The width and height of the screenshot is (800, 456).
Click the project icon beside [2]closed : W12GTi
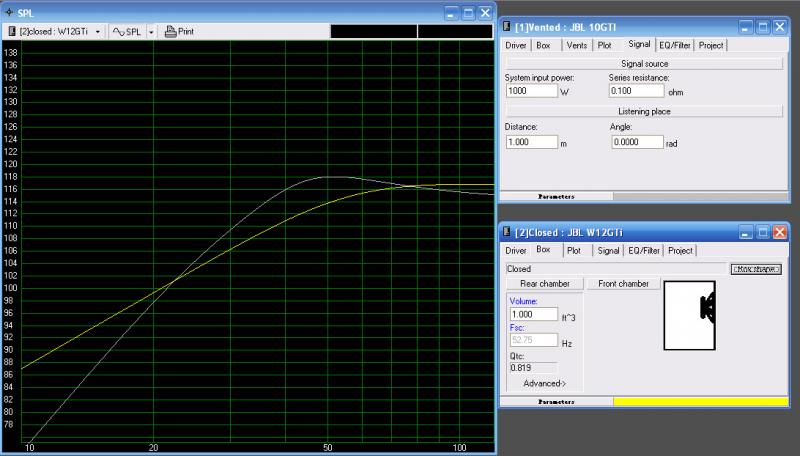click(11, 31)
